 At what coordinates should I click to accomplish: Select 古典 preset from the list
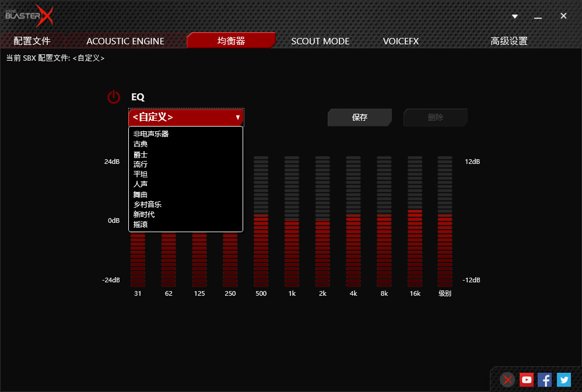tap(141, 144)
